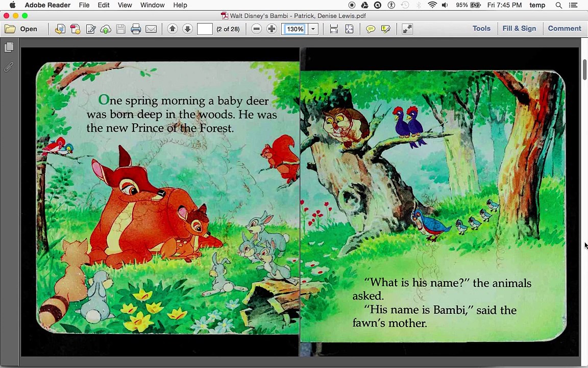Screen dimensions: 588x368
Task: Click the Wi-Fi status icon
Action: 432,5
